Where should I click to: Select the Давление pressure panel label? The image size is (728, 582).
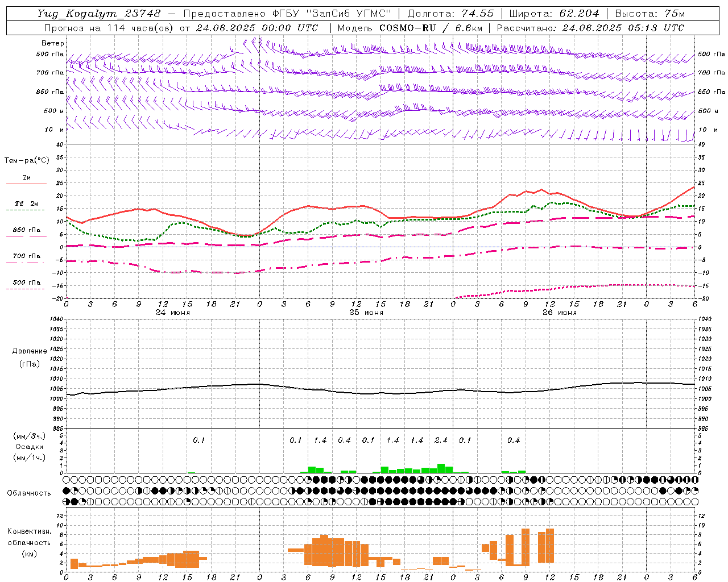pyautogui.click(x=29, y=351)
